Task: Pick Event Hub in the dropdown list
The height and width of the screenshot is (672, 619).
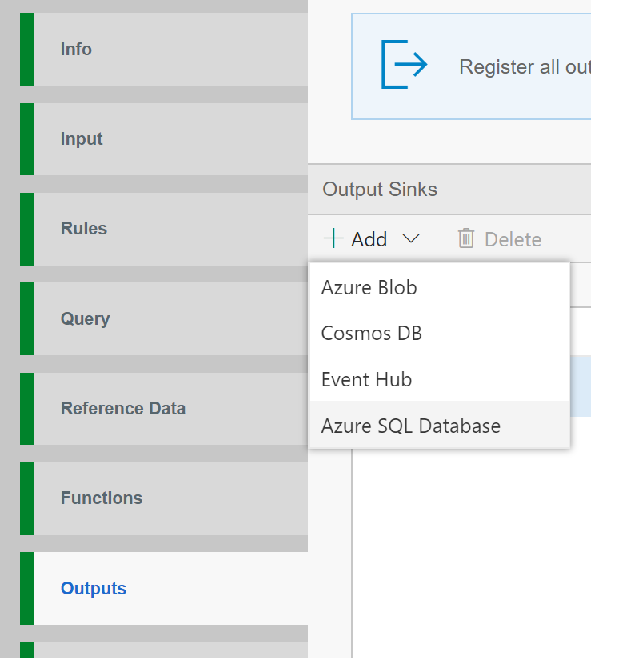Action: (366, 379)
